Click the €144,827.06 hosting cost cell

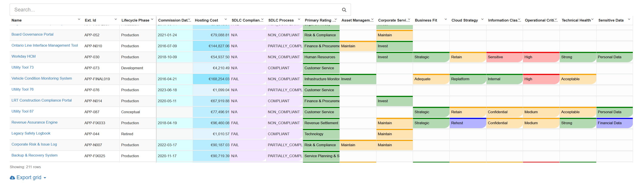[211, 46]
